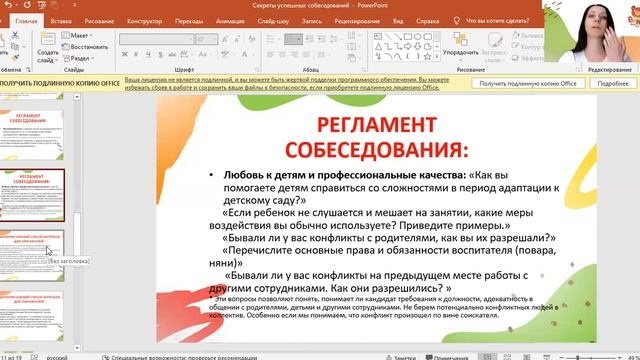This screenshot has height=360, width=640.
Task: Open the font size combo box
Action: pyautogui.click(x=206, y=39)
